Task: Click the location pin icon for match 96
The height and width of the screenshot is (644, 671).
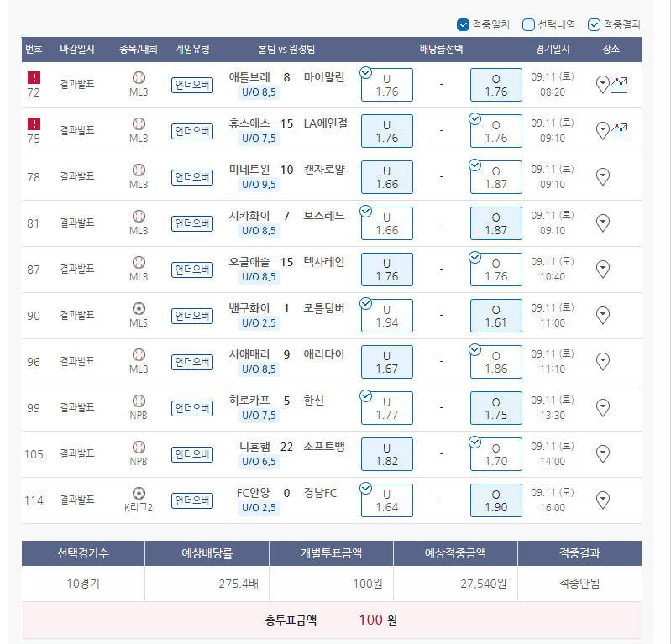Action: [602, 361]
